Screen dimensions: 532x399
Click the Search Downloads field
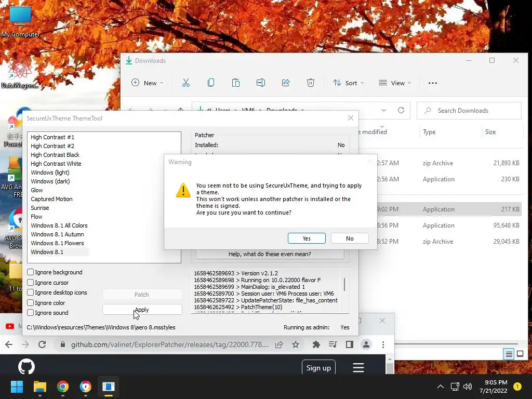tap(469, 111)
